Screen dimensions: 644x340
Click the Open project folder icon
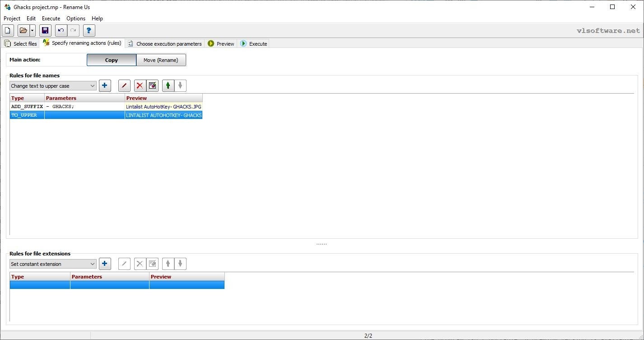(x=23, y=31)
